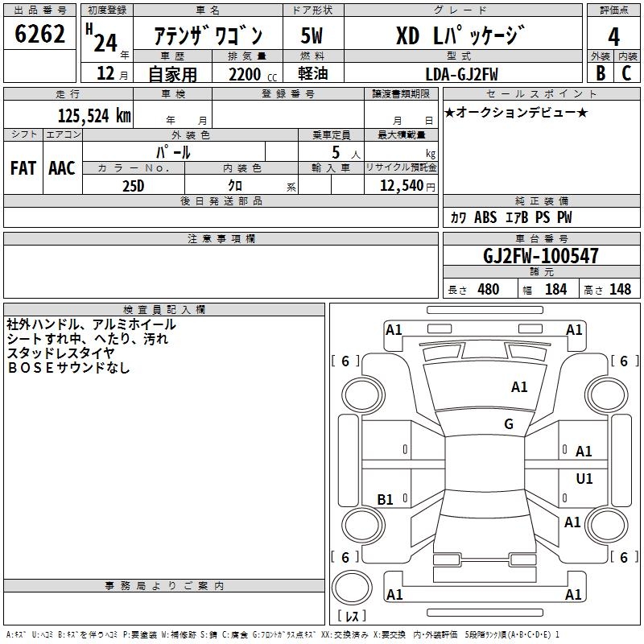Screen dimensions: 644x644
Task: Click 注意事項欄 header
Action: [x=221, y=238]
